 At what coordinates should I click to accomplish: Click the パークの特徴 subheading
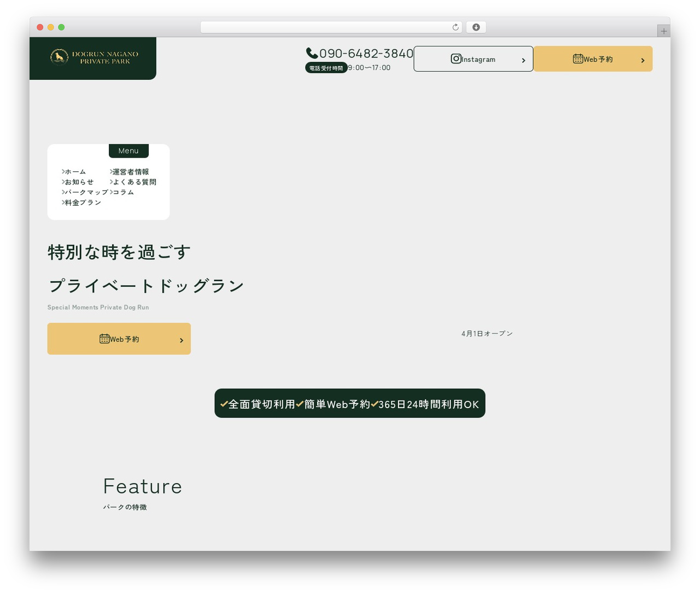coord(125,507)
